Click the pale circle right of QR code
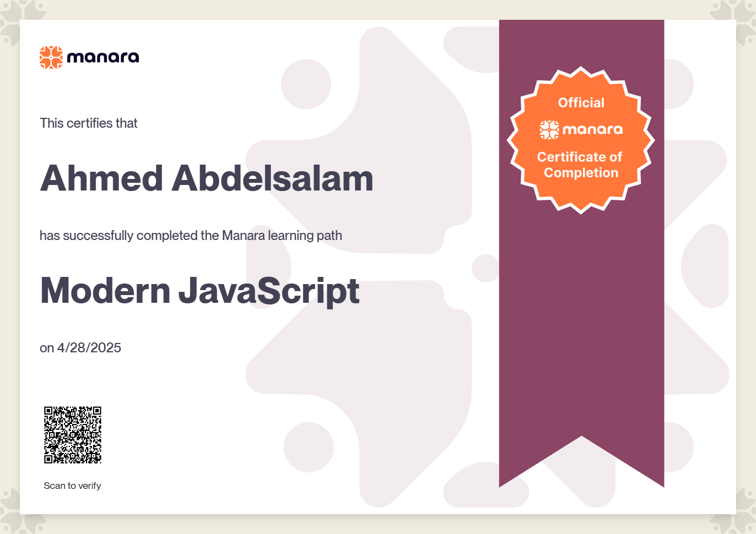Screen dimensions: 756x534 (309, 447)
